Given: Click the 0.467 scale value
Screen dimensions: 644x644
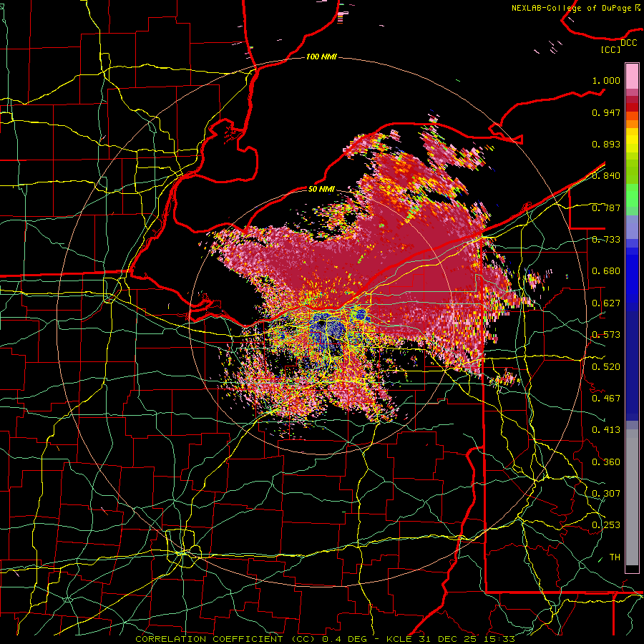Looking at the screenshot, I should coord(606,399).
